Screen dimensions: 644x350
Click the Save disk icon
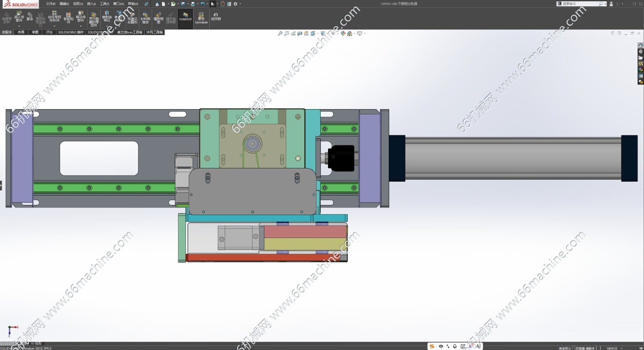[183, 4]
